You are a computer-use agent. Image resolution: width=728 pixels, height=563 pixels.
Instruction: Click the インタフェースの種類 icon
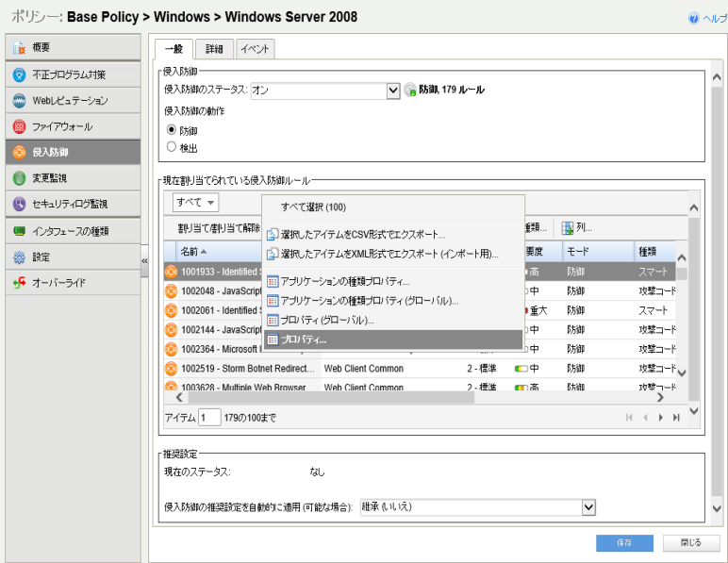[x=19, y=230]
